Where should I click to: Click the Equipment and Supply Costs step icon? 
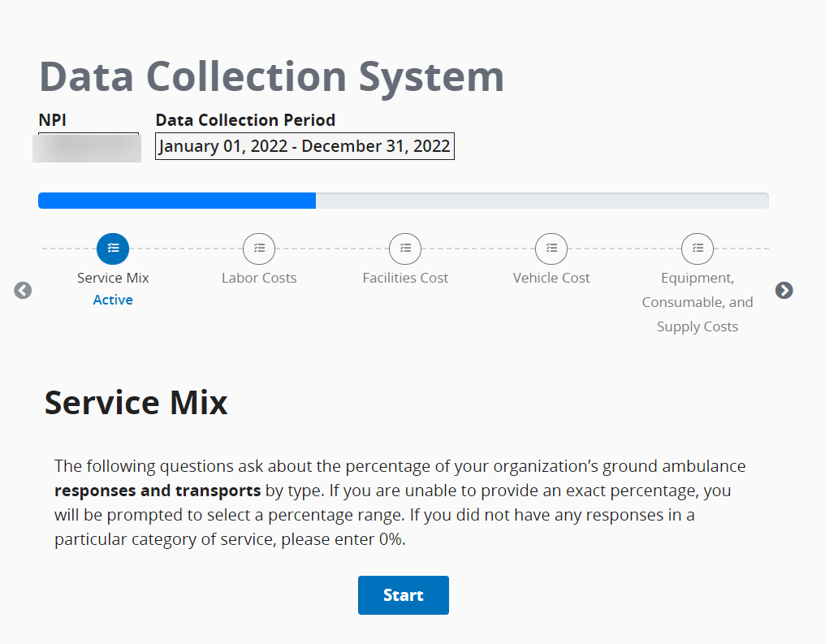pos(698,249)
